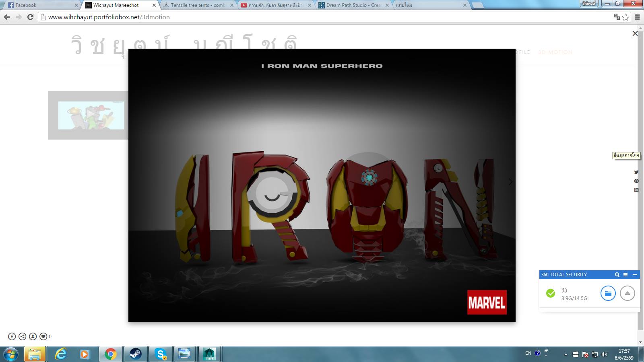Switch to the Tentsile tree tents tab
The width and height of the screenshot is (644, 362).
point(197,5)
